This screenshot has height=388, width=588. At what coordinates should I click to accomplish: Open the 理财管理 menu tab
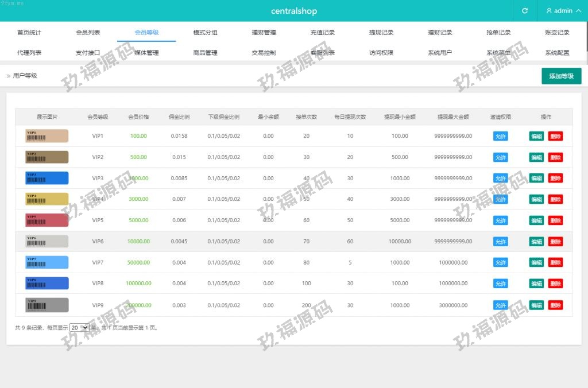(x=264, y=33)
